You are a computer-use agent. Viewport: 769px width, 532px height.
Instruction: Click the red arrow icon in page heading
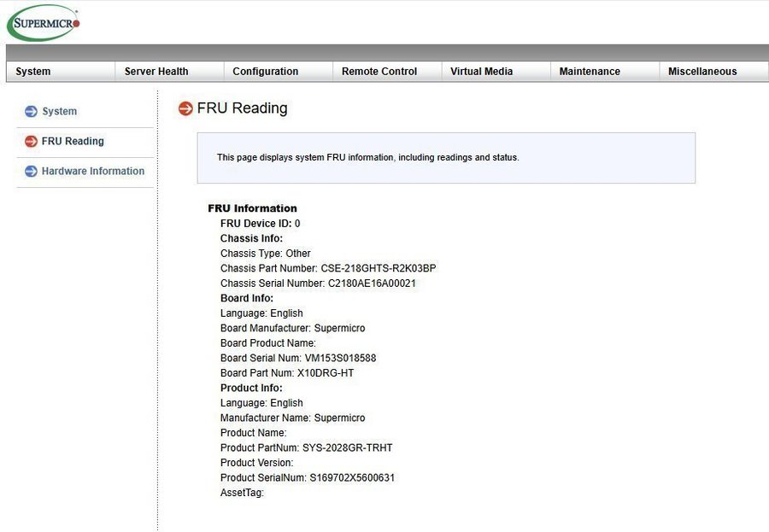(x=185, y=108)
